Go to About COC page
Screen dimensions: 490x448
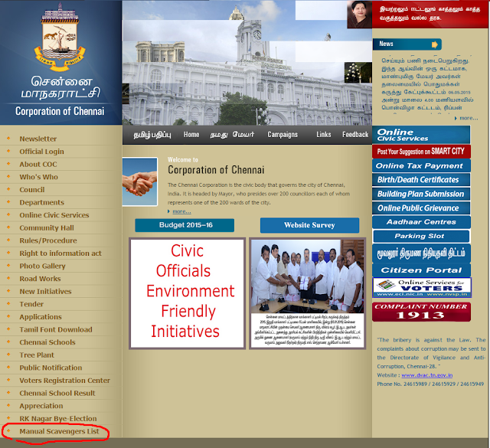click(x=38, y=165)
